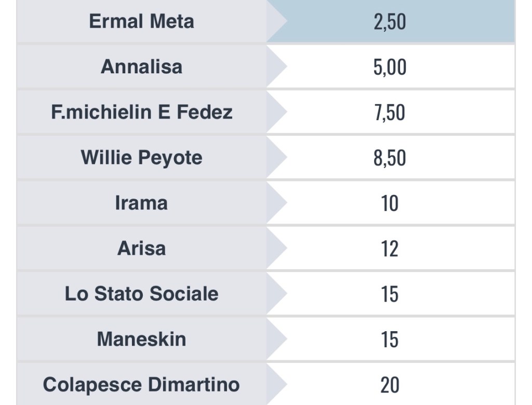Click the Colapesce Dimartino name label
This screenshot has width=532, height=405.
pyautogui.click(x=141, y=385)
